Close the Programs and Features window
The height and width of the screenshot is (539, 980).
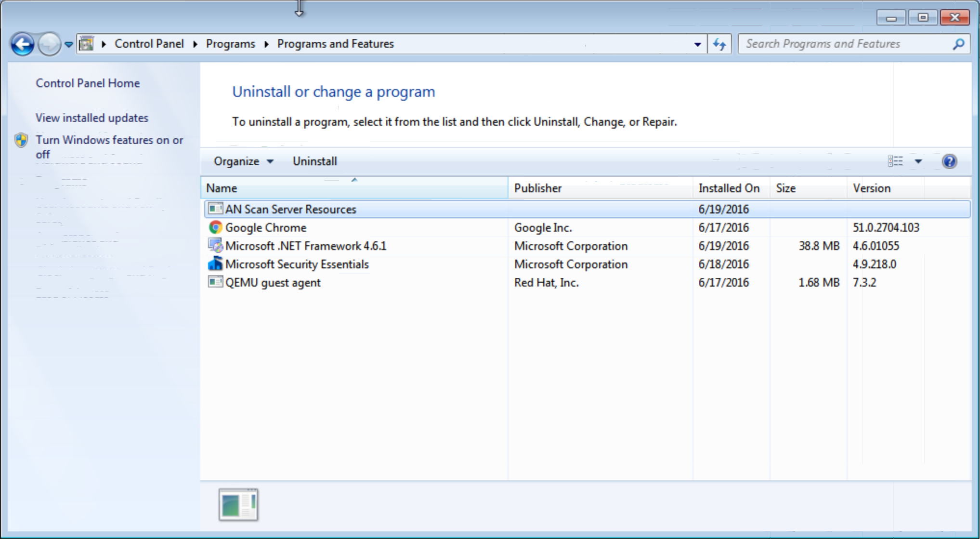(954, 18)
